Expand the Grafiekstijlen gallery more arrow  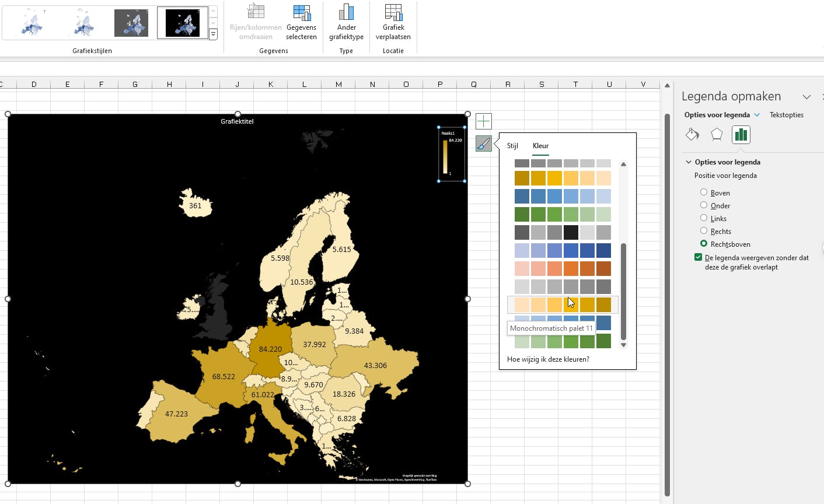pos(213,35)
